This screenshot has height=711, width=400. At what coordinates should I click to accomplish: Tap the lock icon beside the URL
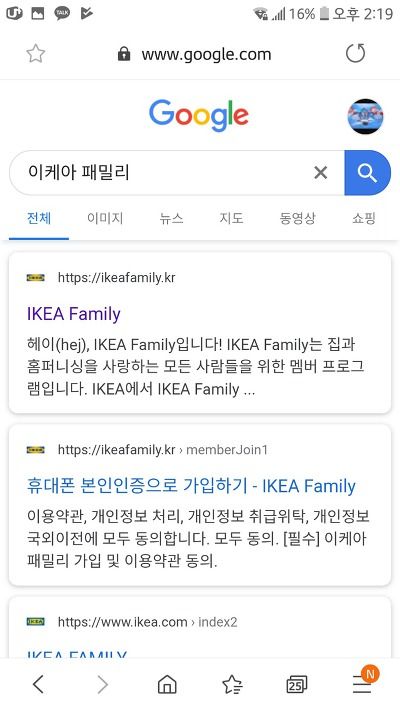tap(124, 54)
